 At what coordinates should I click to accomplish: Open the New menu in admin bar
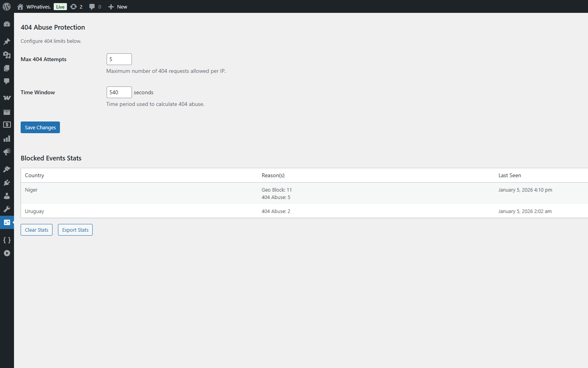point(122,7)
